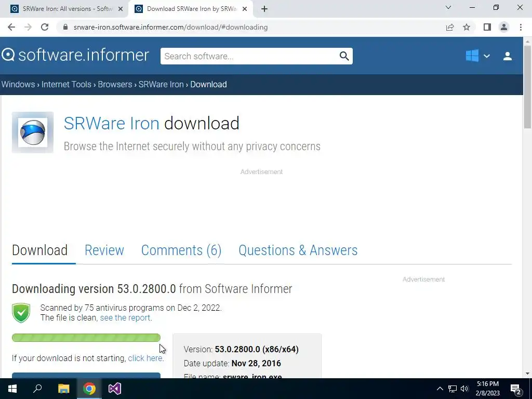Viewport: 532px width, 399px height.
Task: Open the user account icon in header
Action: (508, 56)
